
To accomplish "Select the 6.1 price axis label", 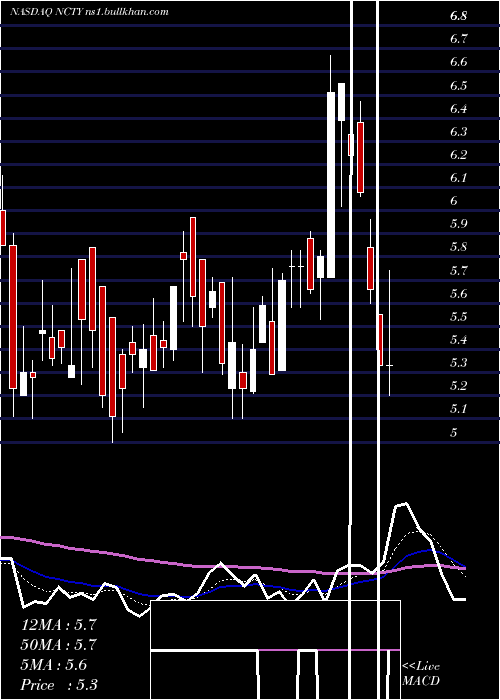I will 458,178.
